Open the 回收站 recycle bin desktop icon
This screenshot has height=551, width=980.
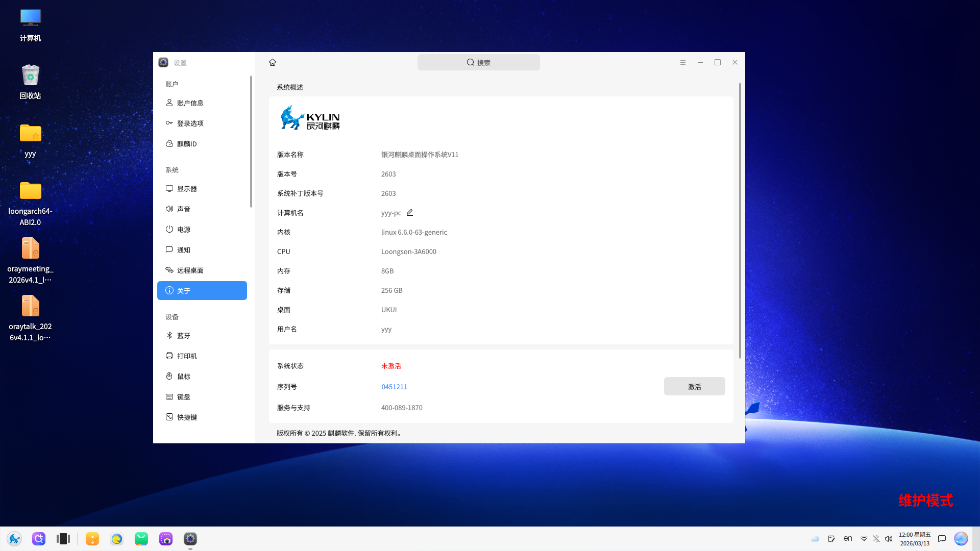tap(30, 82)
